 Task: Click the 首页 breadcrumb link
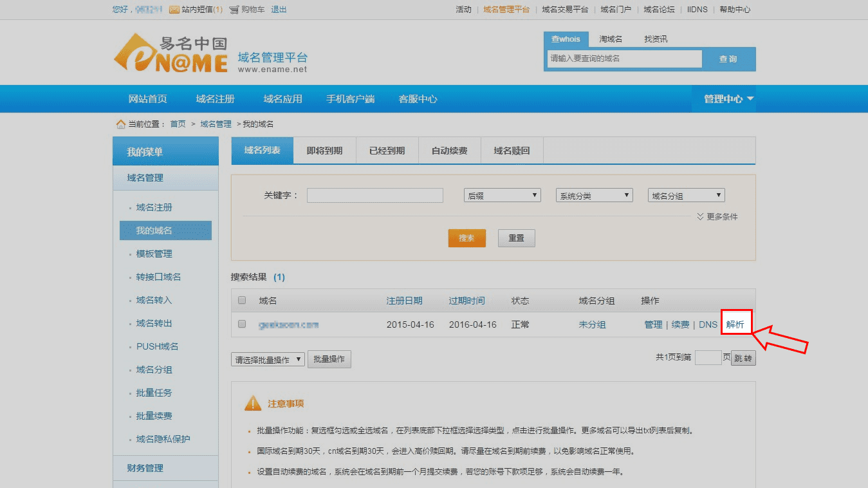point(178,124)
